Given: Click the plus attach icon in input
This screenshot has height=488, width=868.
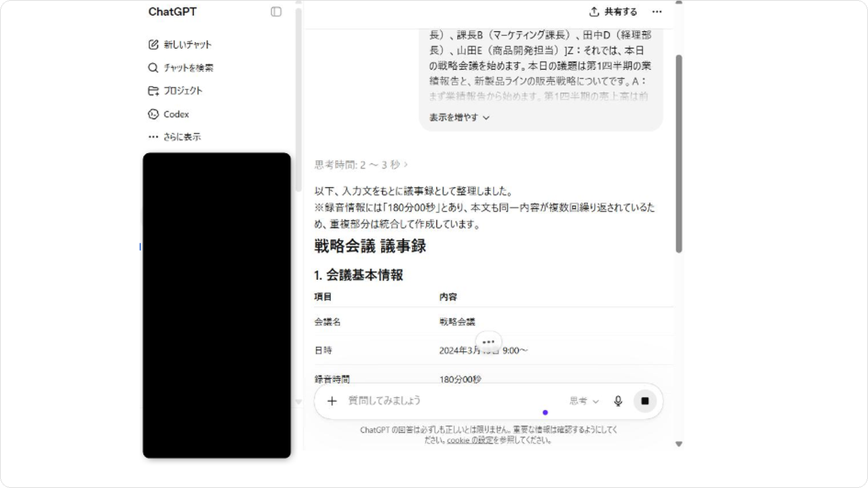Looking at the screenshot, I should pyautogui.click(x=332, y=401).
